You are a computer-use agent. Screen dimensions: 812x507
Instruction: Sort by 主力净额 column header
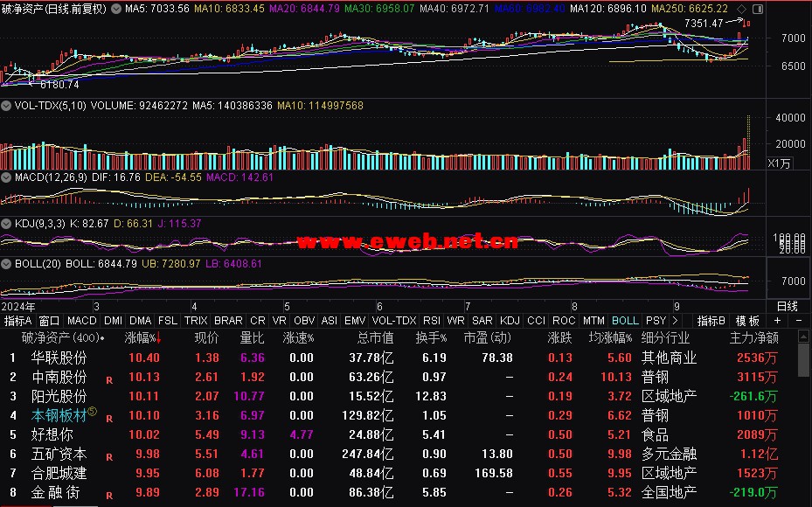point(753,338)
